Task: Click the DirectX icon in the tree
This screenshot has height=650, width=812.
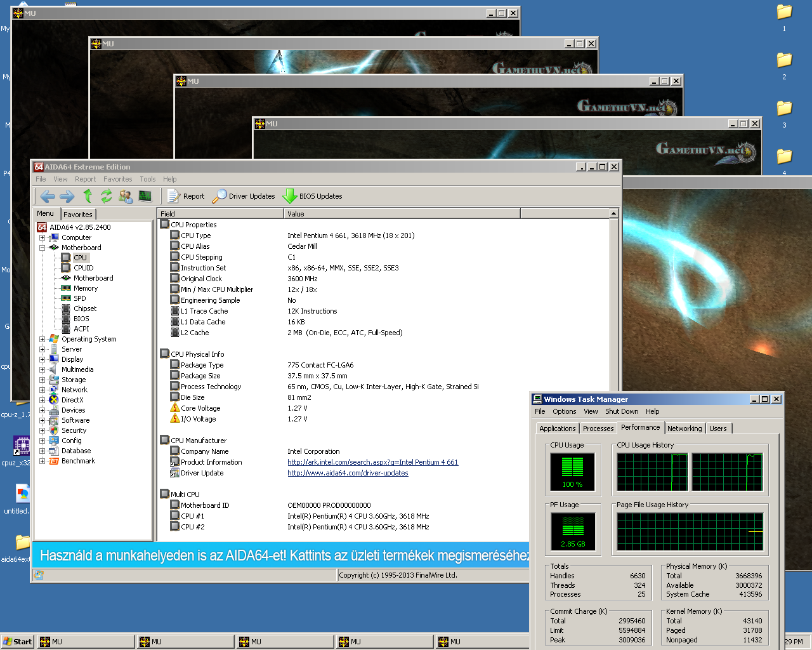Action: click(54, 400)
